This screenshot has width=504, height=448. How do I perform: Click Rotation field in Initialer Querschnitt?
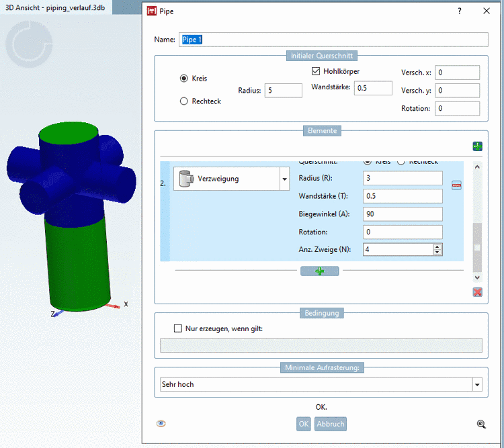pos(457,109)
